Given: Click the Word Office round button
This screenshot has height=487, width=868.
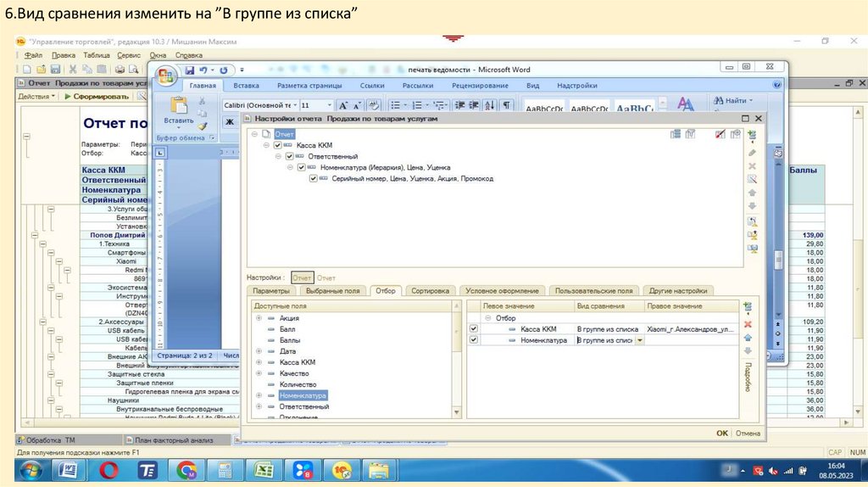Looking at the screenshot, I should click(165, 76).
